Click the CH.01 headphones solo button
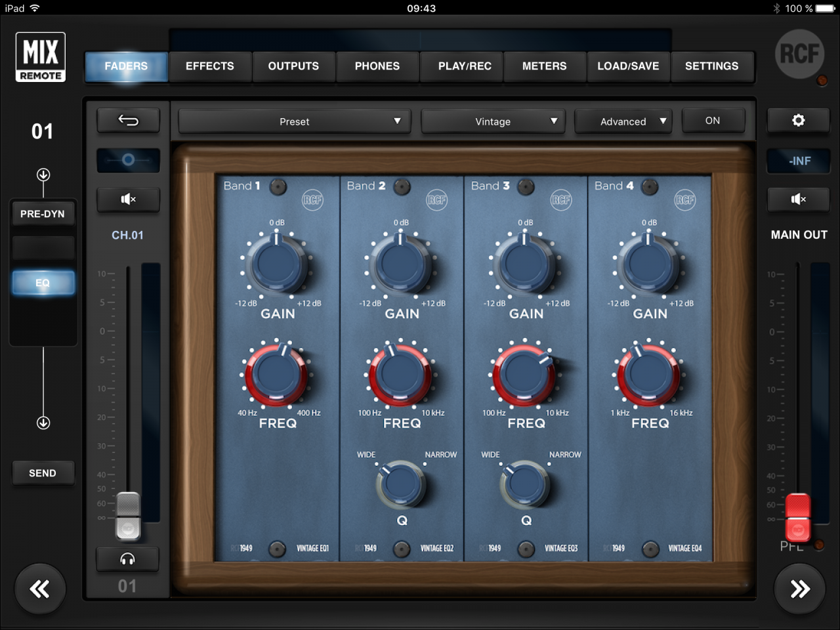This screenshot has height=630, width=840. pos(128,559)
